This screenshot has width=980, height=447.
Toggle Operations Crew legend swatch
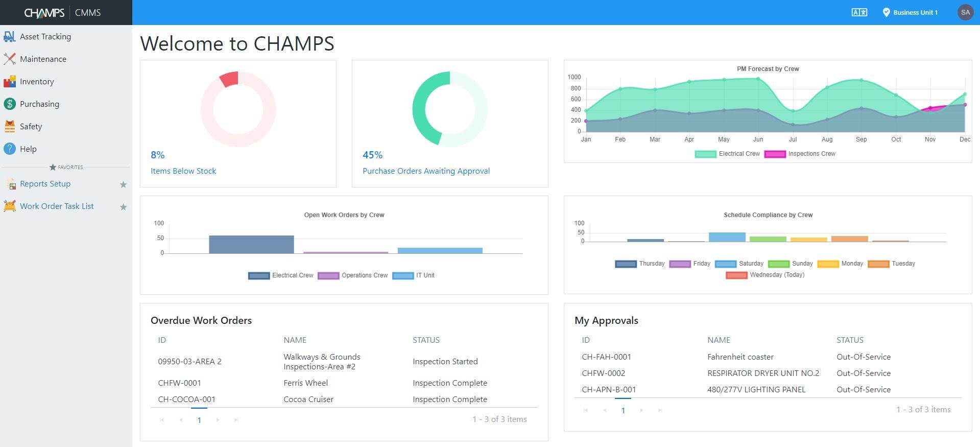pos(328,276)
